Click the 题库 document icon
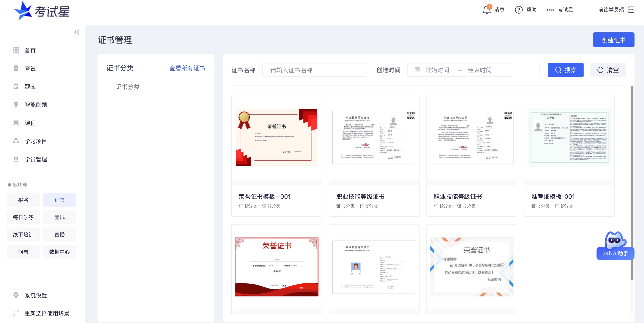The width and height of the screenshot is (644, 323). click(x=16, y=86)
